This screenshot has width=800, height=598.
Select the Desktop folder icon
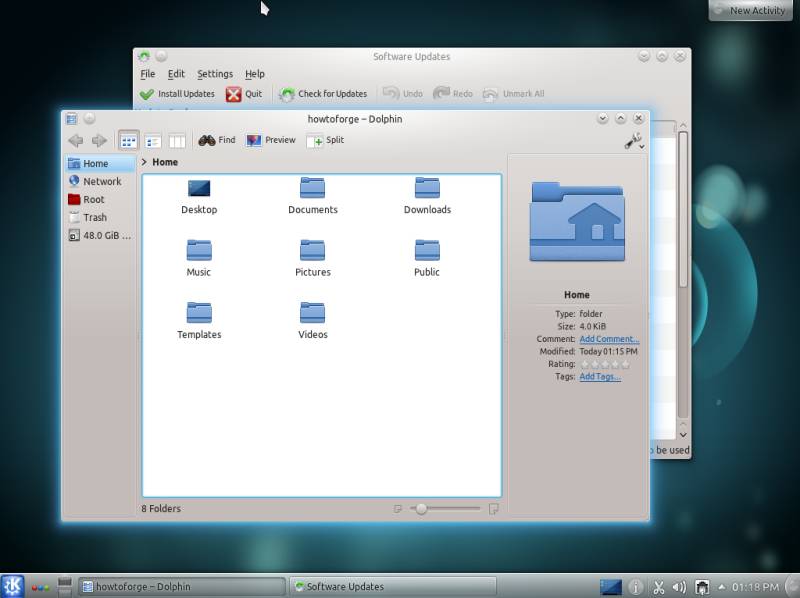pos(199,188)
